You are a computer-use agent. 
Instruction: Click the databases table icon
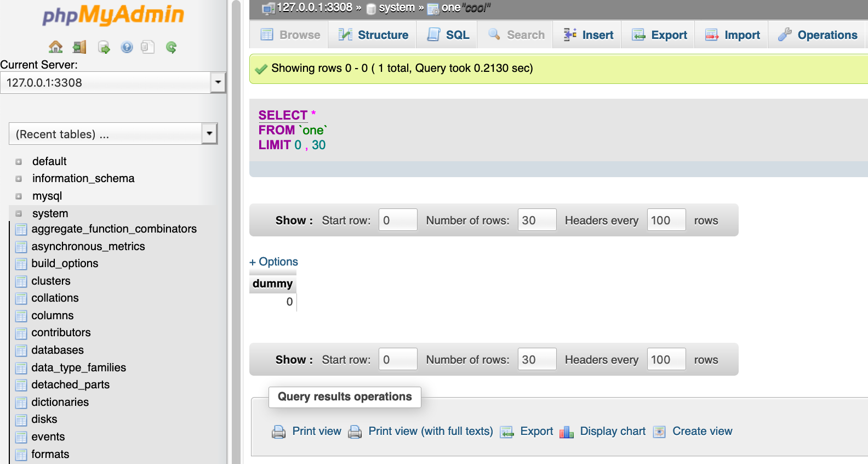point(21,350)
